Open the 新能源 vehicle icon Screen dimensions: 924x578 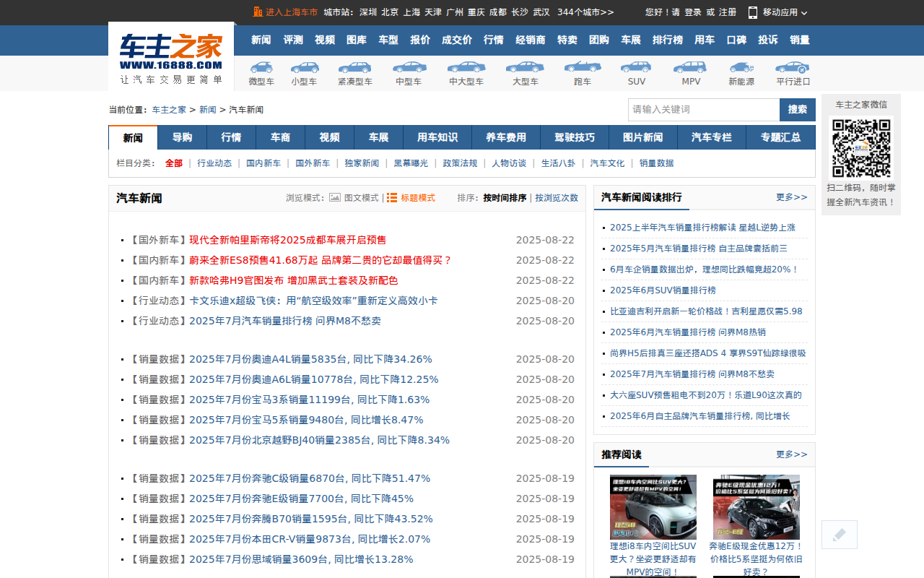[741, 67]
